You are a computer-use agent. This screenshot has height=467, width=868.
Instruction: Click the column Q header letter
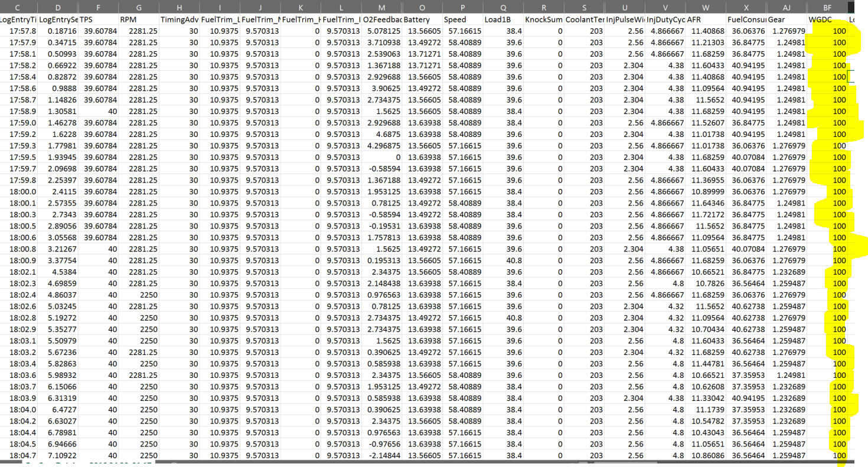[x=502, y=7]
